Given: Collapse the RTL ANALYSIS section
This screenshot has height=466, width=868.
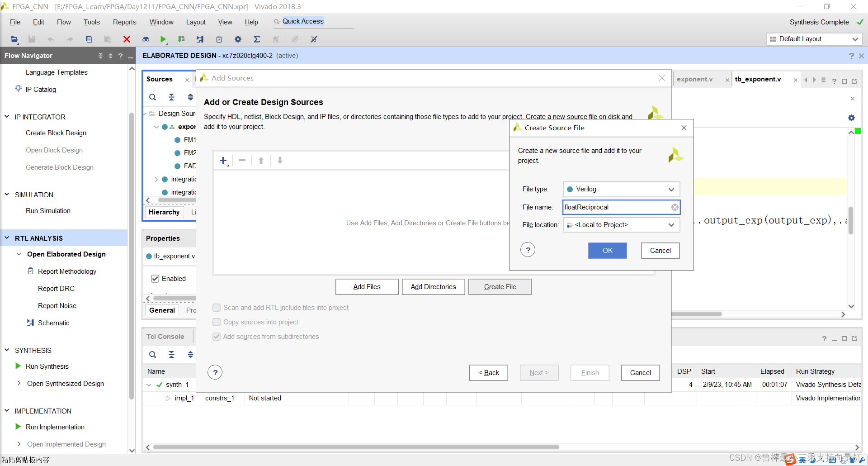Looking at the screenshot, I should coord(7,238).
